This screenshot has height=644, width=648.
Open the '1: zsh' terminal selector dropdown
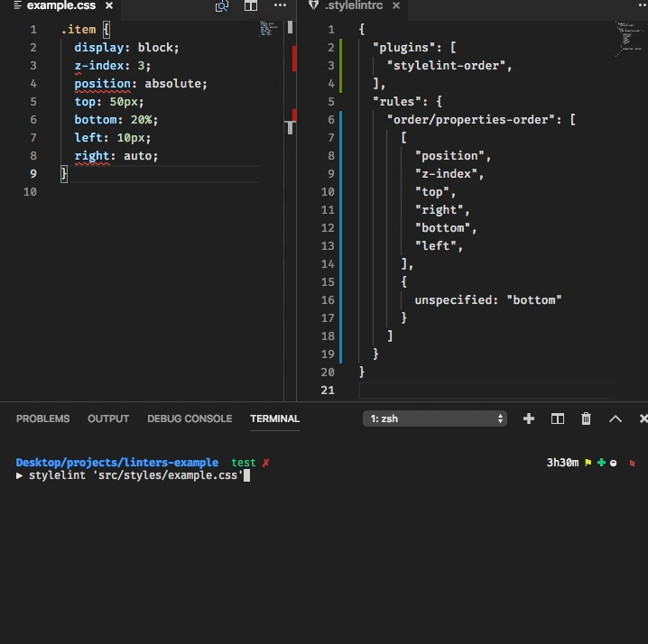(x=435, y=419)
